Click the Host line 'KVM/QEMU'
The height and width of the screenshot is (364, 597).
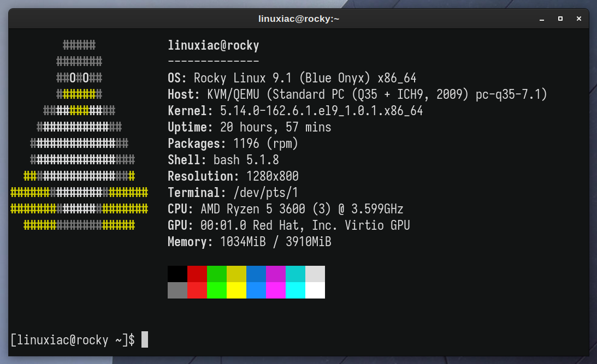click(x=233, y=95)
